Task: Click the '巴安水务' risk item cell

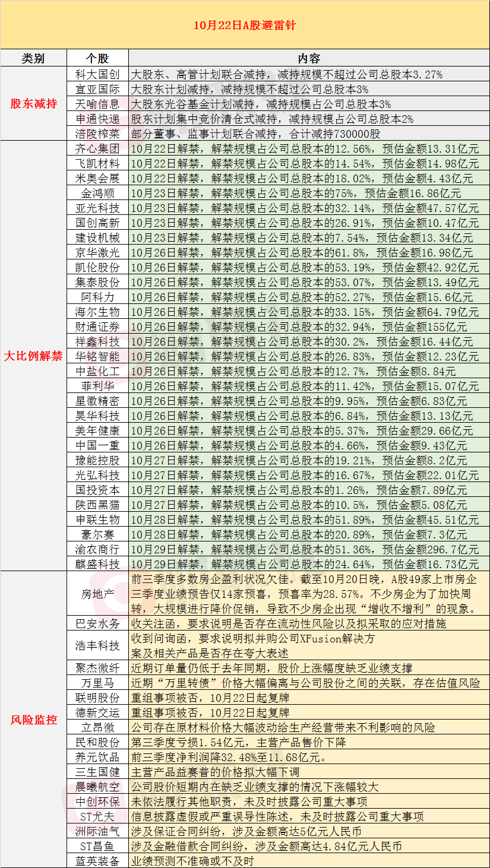Action: point(97,623)
